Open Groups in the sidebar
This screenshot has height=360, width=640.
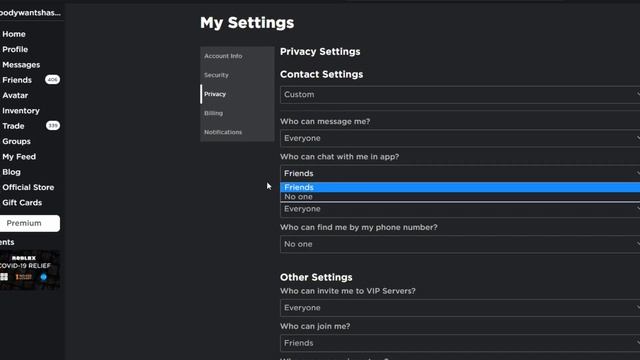[x=16, y=142]
